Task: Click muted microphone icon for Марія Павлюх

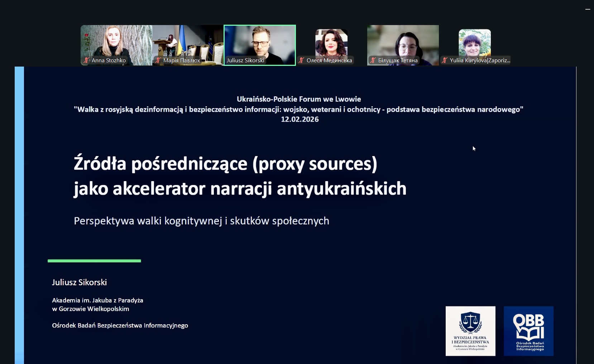Action: click(158, 60)
